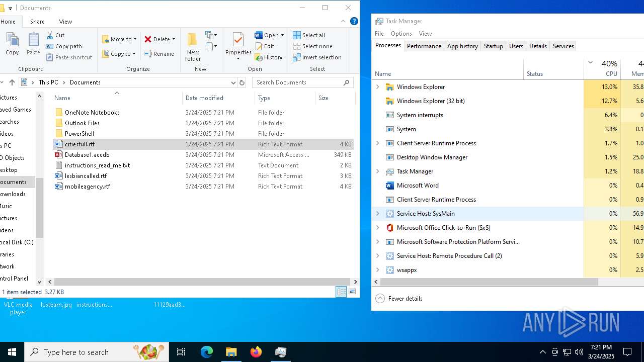Open the Open button dropdown arrow
This screenshot has width=644, height=362.
(x=282, y=35)
